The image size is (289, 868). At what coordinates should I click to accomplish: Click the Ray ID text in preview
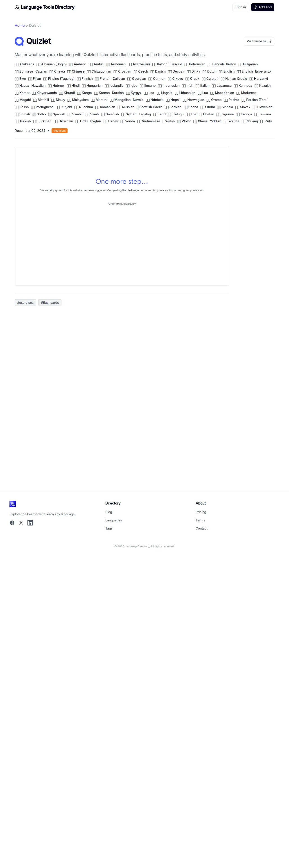tap(122, 204)
